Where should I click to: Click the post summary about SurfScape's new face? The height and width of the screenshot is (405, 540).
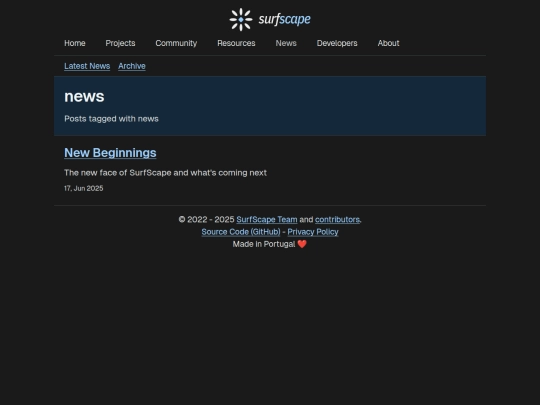tap(165, 173)
